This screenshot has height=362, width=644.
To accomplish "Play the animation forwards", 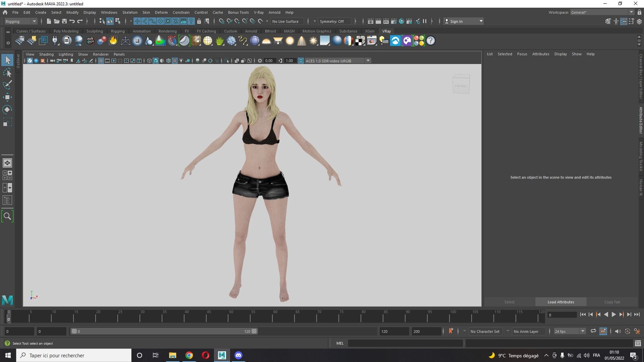I will (x=614, y=315).
